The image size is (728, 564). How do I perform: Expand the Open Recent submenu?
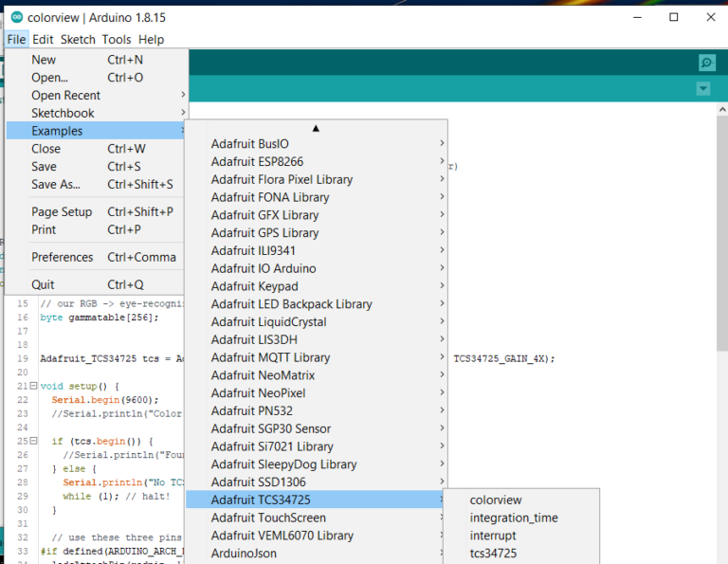[97, 95]
